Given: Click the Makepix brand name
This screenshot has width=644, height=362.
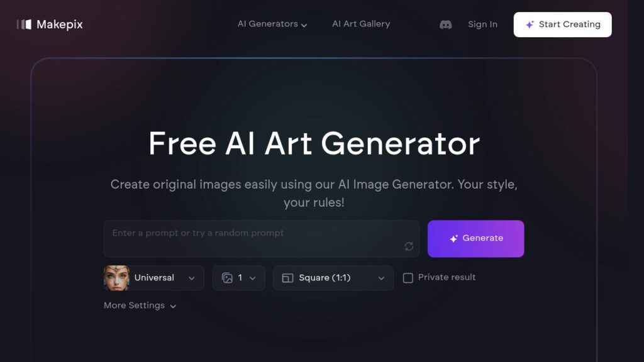Looking at the screenshot, I should tap(60, 25).
